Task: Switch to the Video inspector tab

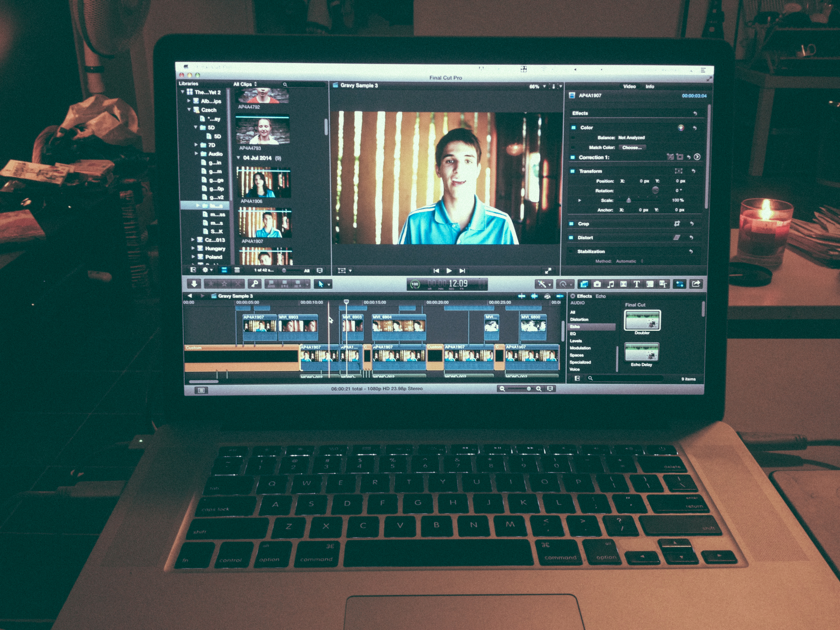Action: coord(629,86)
